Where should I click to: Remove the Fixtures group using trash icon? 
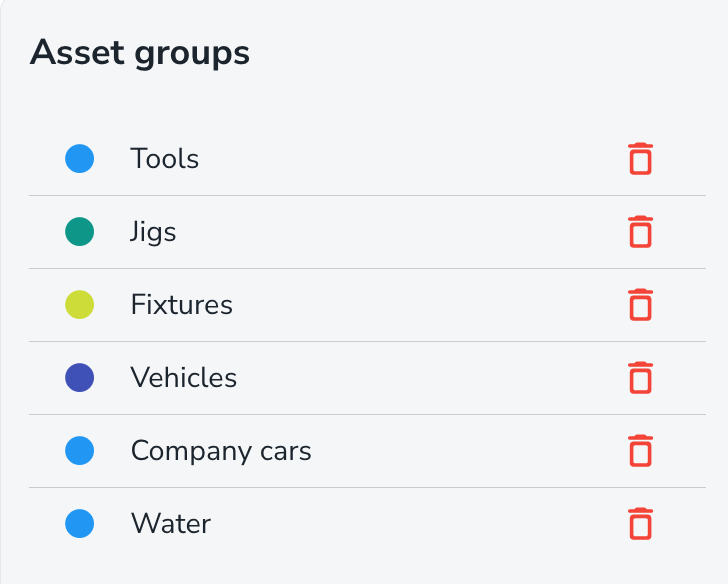click(x=640, y=305)
